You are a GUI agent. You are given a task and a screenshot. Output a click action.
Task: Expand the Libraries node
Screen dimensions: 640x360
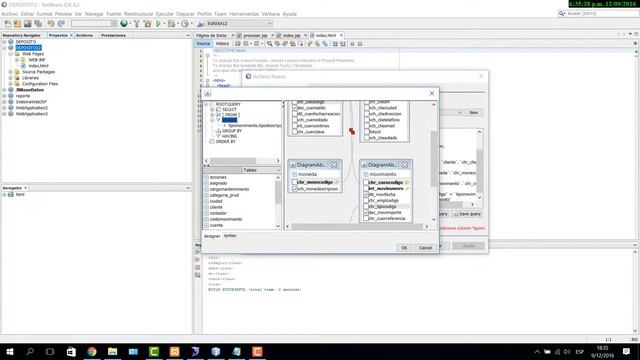(x=11, y=78)
